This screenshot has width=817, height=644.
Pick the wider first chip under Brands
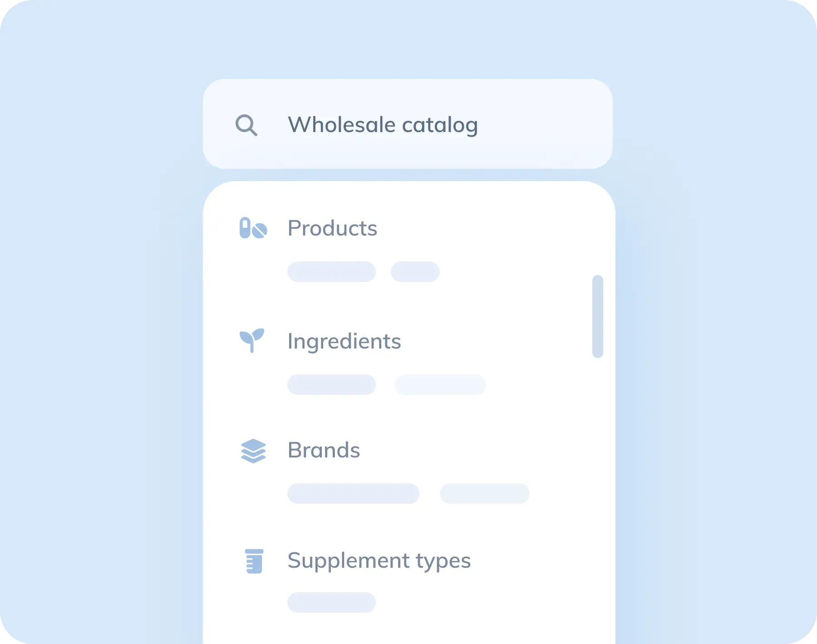point(353,494)
